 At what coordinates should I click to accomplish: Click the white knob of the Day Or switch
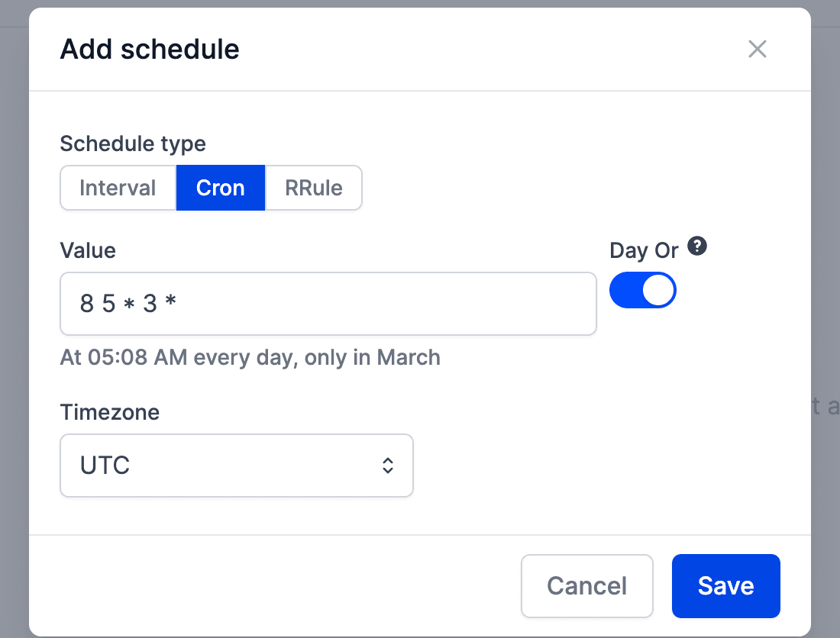pos(658,291)
